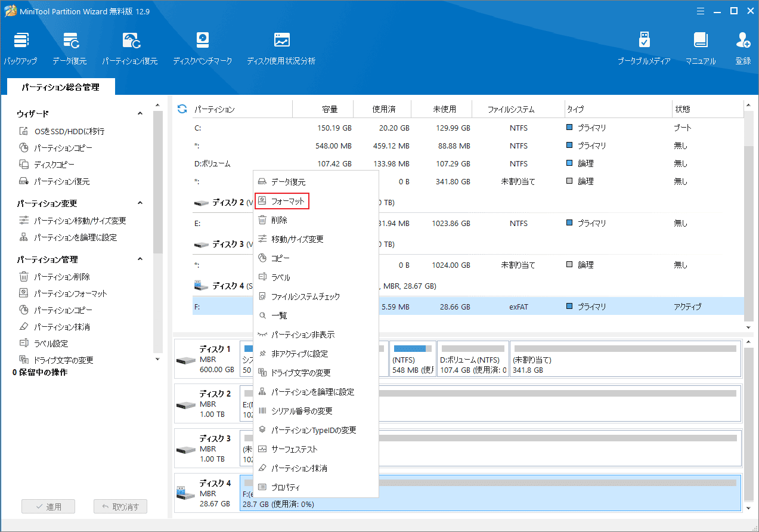The image size is (759, 532).
Task: Choose シリアル番号の変更 from the context menu
Action: tap(316, 411)
